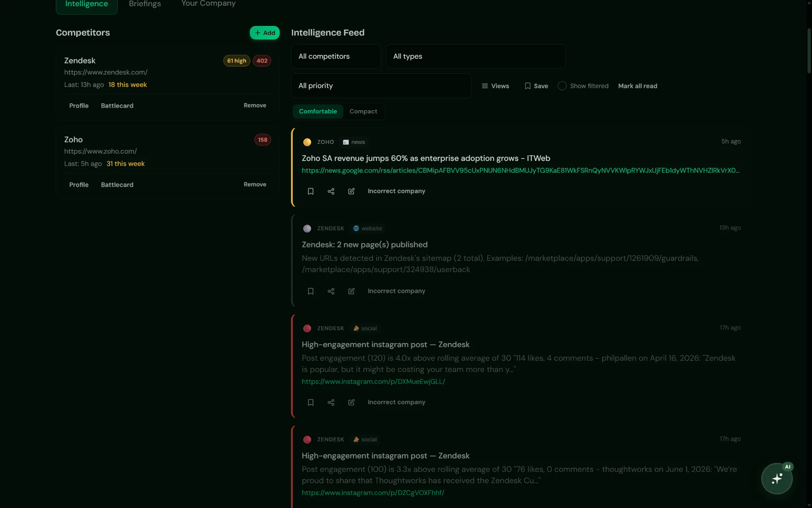Click the yellow priority dot on Zoho item
Image resolution: width=812 pixels, height=508 pixels.
click(307, 142)
